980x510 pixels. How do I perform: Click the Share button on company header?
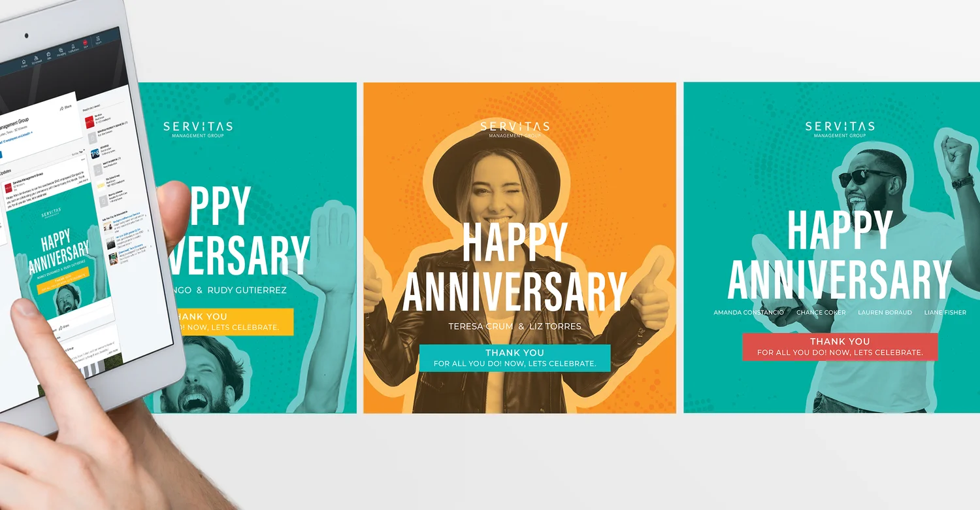(65, 107)
